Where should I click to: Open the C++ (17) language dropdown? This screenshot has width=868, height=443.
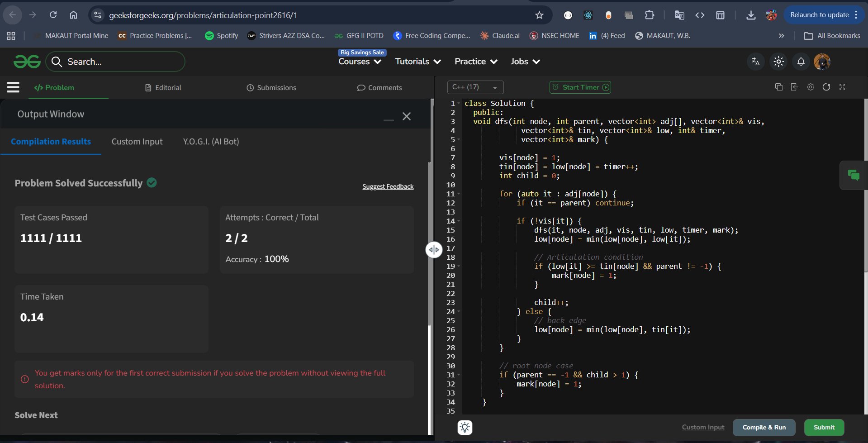coord(475,87)
